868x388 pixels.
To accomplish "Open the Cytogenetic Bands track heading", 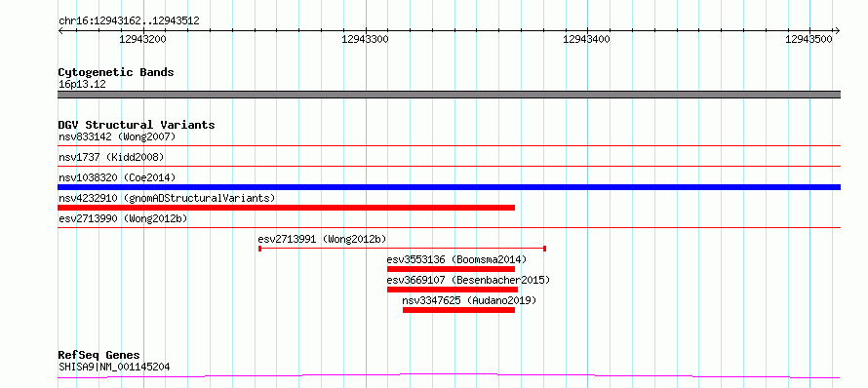I will click(116, 72).
